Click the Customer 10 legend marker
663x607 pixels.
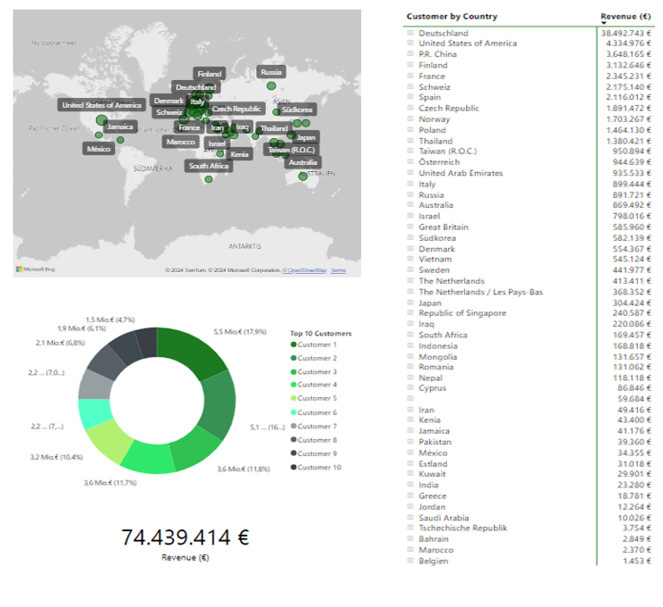294,467
